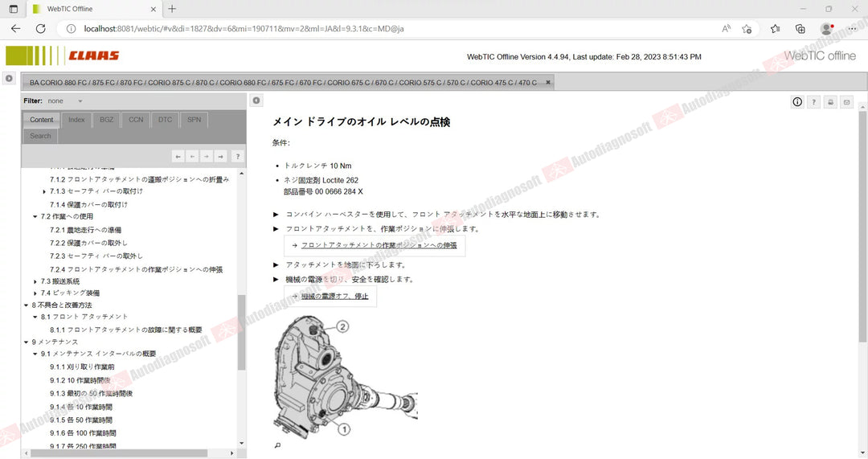The image size is (868, 459).
Task: Jump to last entry with rightmost arrow
Action: pyautogui.click(x=221, y=157)
